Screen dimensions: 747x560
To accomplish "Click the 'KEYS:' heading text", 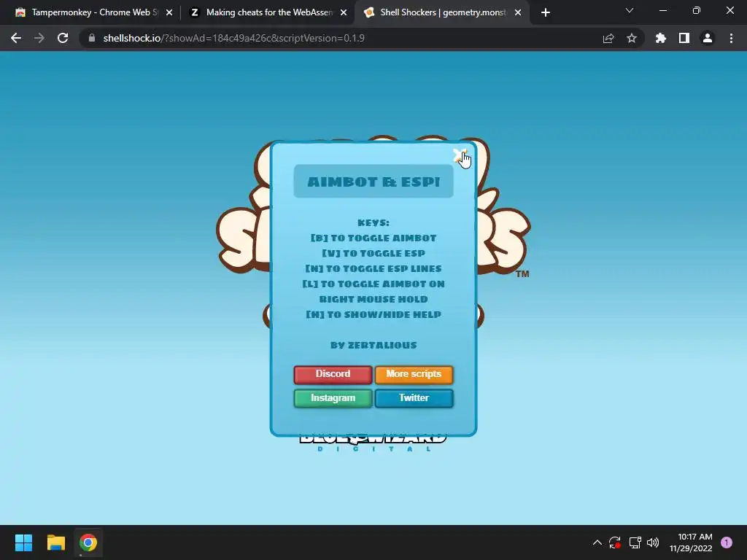I will tap(373, 223).
